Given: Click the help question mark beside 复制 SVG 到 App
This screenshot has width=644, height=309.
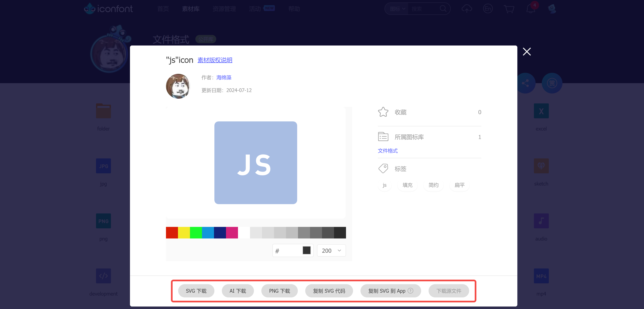Looking at the screenshot, I should (x=411, y=291).
